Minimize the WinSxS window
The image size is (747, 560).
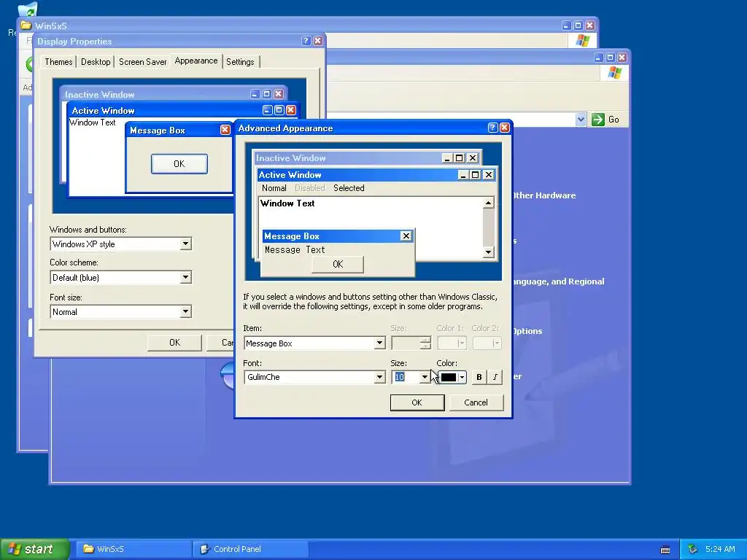tap(566, 26)
